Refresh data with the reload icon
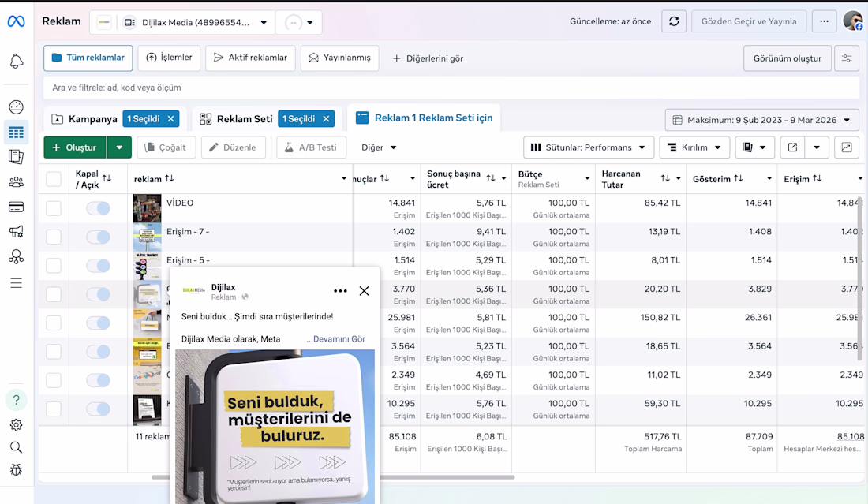868x504 pixels. pyautogui.click(x=674, y=21)
